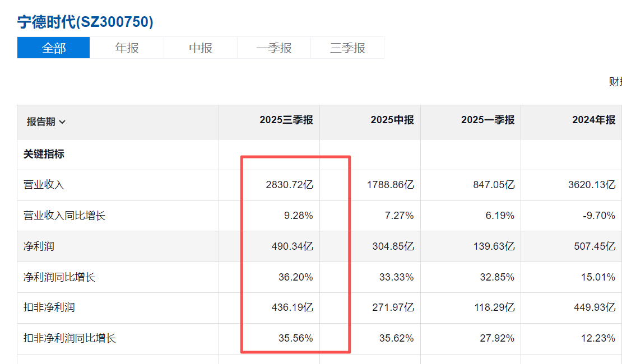Select the 490.34亿 net profit cell
Viewport: 622px width, 364px height.
pyautogui.click(x=292, y=246)
